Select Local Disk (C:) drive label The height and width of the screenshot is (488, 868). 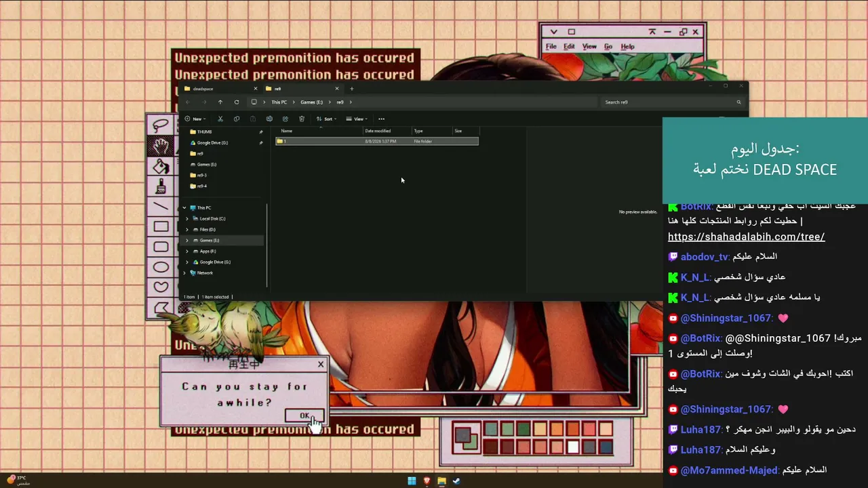pos(212,219)
